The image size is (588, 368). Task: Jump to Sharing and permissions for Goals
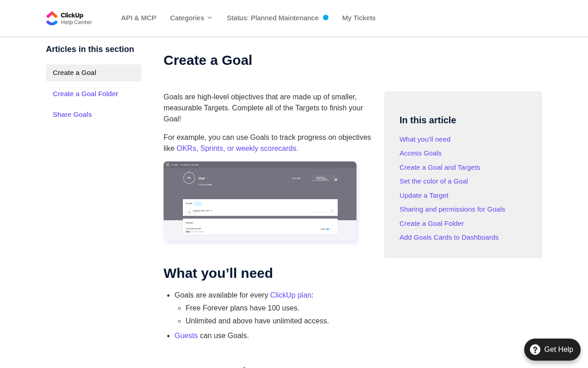pos(452,209)
